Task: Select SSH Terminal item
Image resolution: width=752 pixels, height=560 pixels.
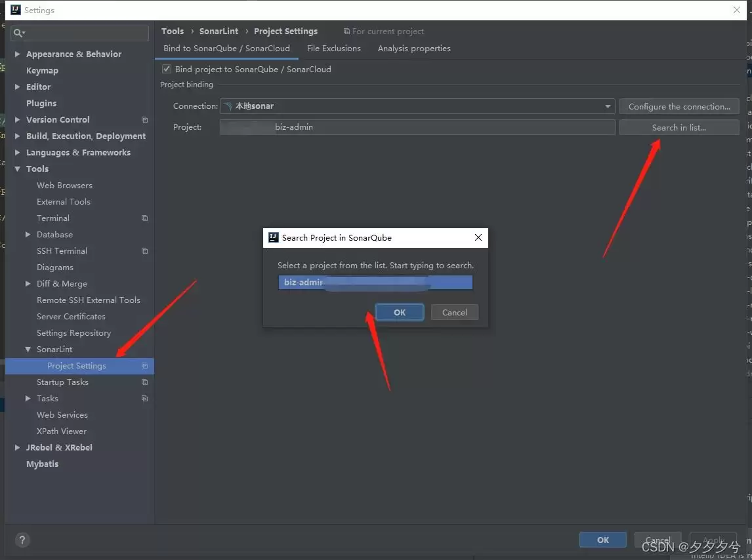Action: (x=62, y=250)
